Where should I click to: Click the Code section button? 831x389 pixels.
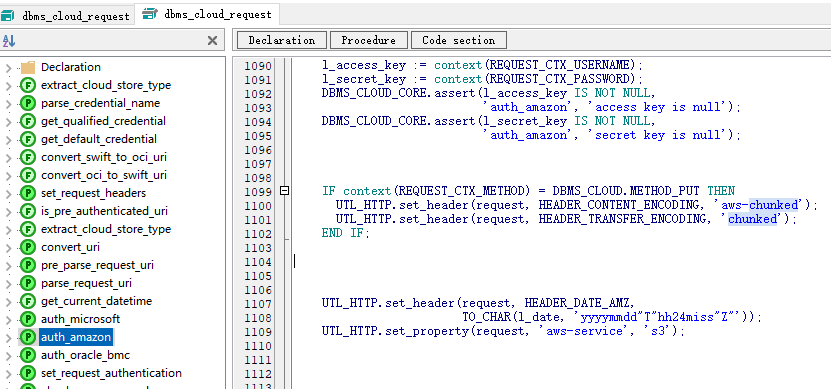pyautogui.click(x=458, y=40)
